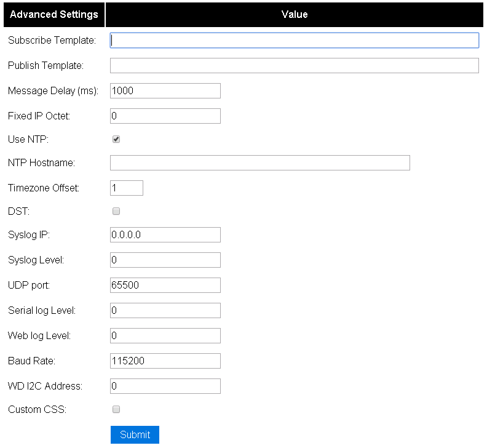Tick the Custom CSS checkbox
The image size is (487, 448).
point(116,409)
